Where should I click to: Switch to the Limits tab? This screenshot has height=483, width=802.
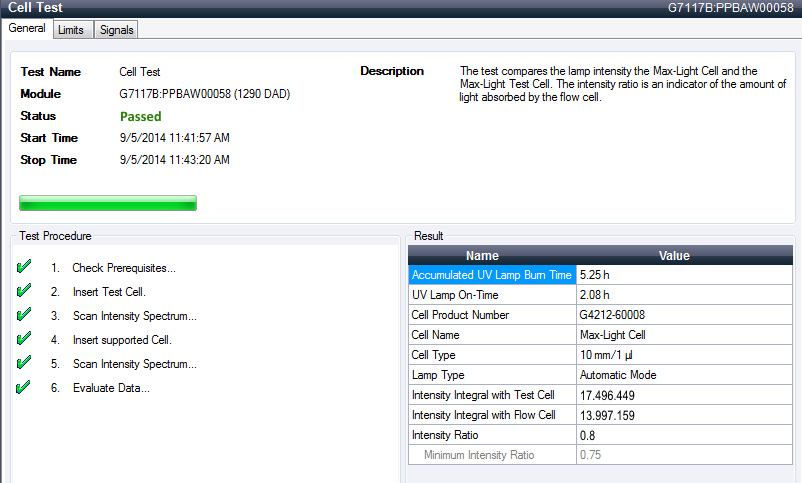click(71, 30)
